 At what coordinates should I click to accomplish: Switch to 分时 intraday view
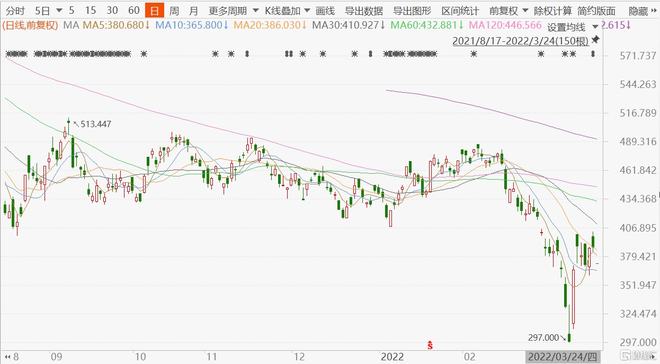coord(15,11)
